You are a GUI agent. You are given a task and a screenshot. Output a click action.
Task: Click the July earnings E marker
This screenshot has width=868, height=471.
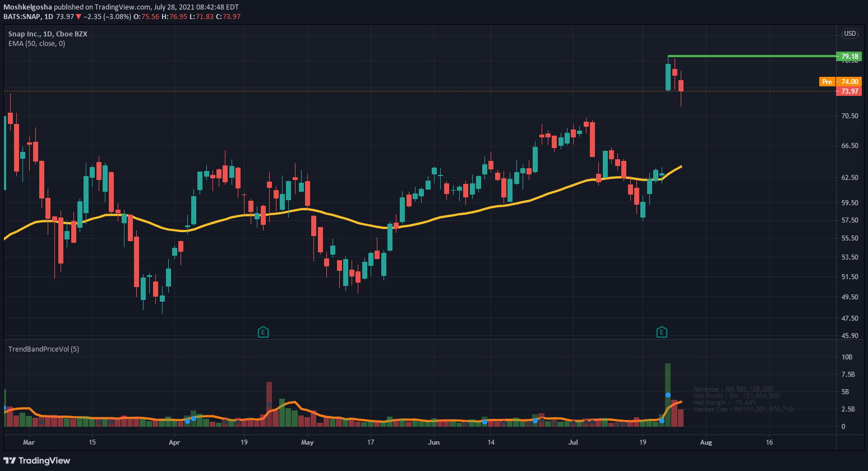click(662, 333)
